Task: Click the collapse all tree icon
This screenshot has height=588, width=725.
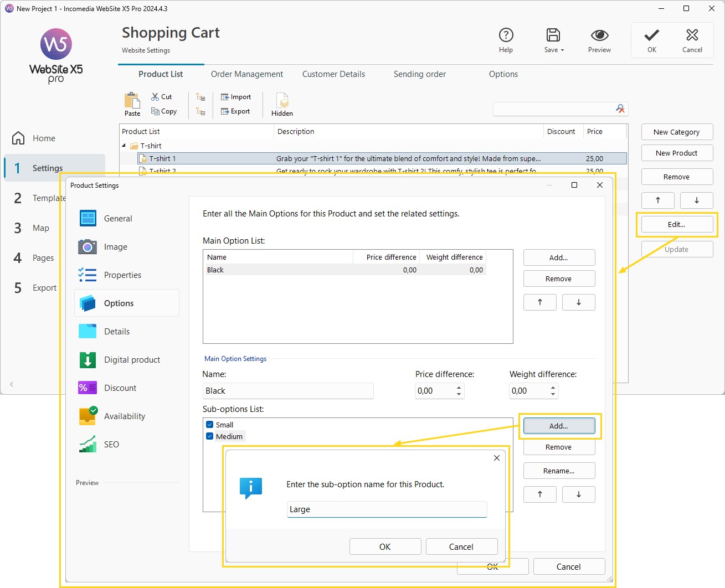Action: click(x=200, y=111)
